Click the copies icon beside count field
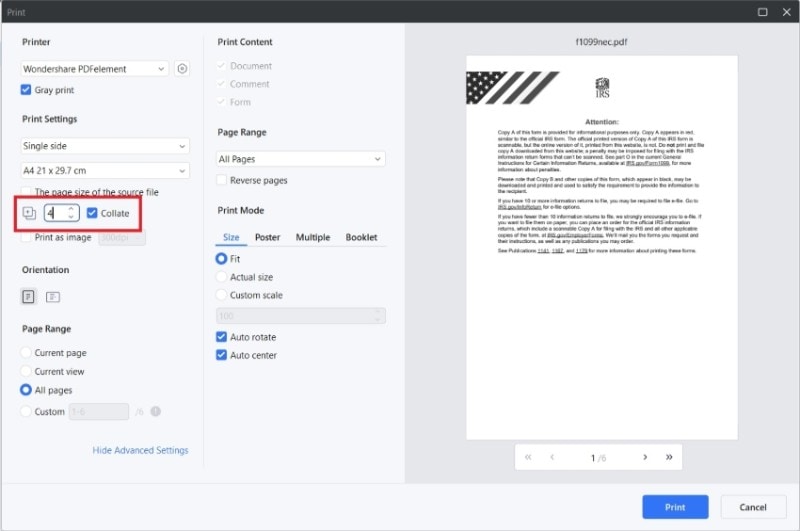 [x=29, y=213]
